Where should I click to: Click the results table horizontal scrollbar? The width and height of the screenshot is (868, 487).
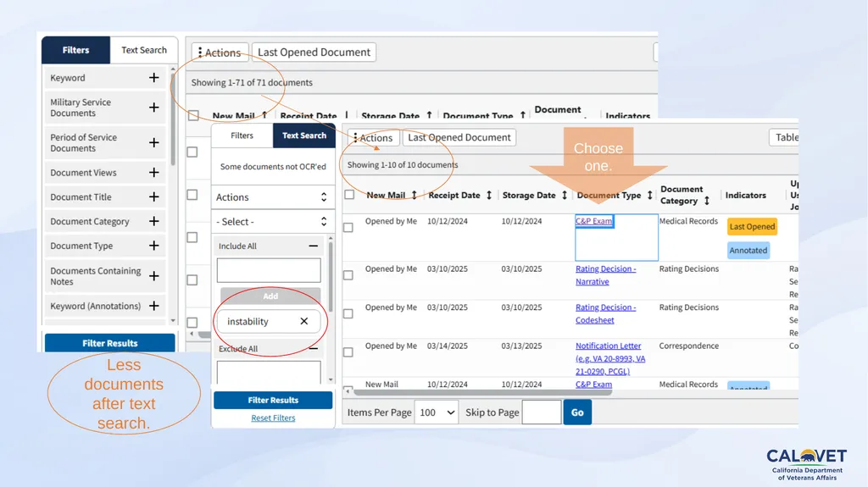click(x=482, y=392)
